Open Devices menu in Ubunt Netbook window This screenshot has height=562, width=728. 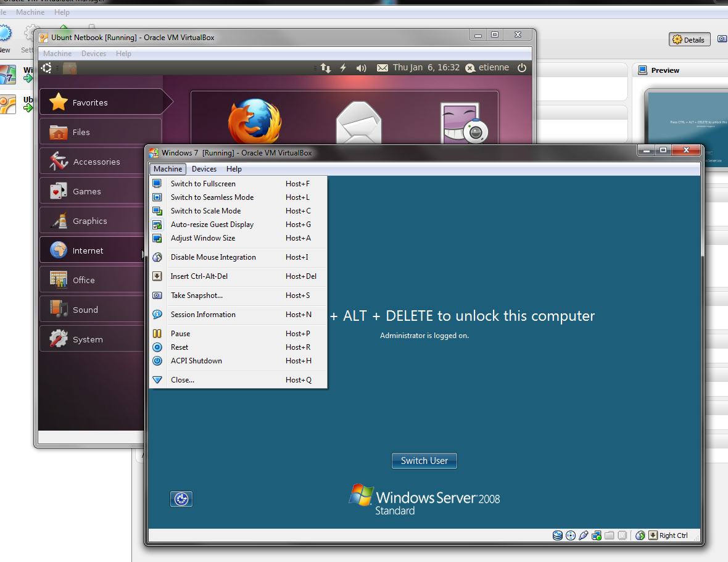pyautogui.click(x=94, y=54)
